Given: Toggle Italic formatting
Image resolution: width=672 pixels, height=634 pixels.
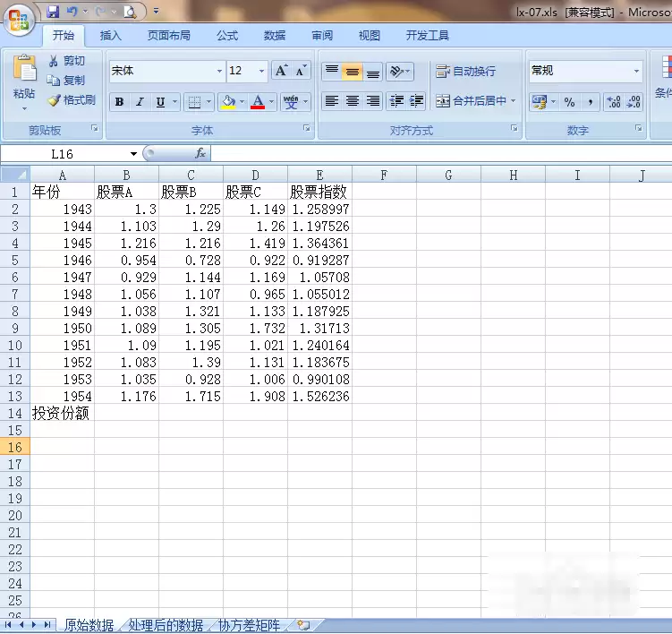Looking at the screenshot, I should (x=140, y=102).
